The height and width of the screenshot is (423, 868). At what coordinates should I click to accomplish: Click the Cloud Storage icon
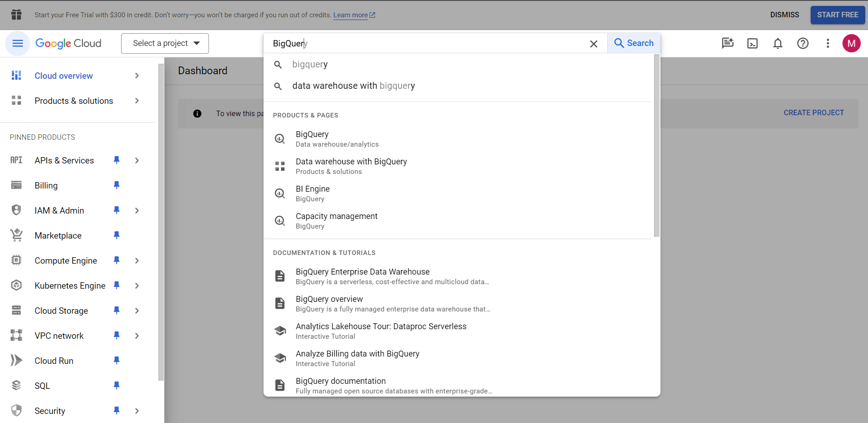pos(16,311)
